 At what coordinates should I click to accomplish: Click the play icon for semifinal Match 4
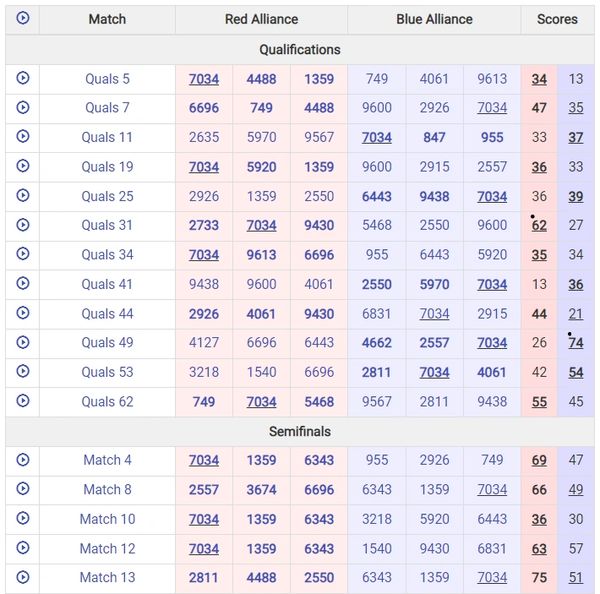coord(22,460)
